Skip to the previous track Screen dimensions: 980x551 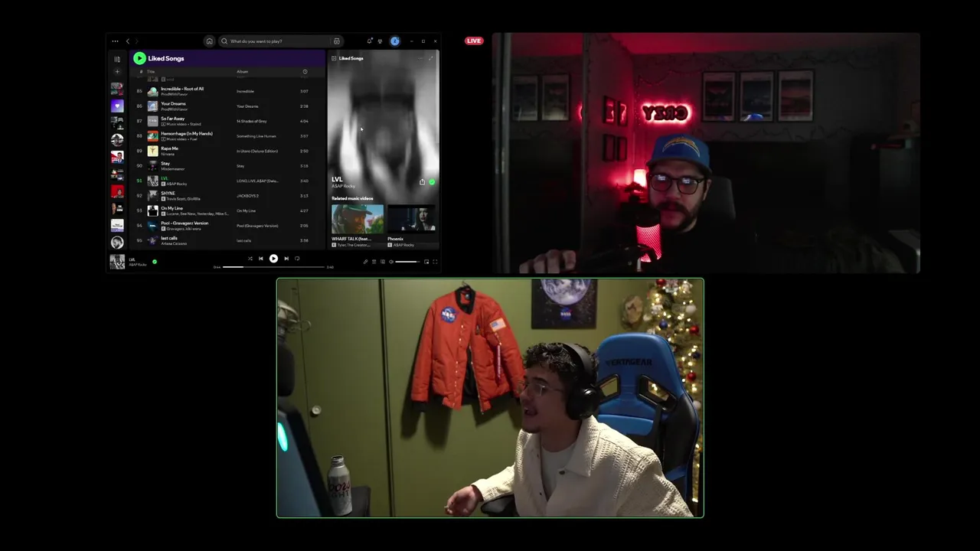[x=260, y=259]
